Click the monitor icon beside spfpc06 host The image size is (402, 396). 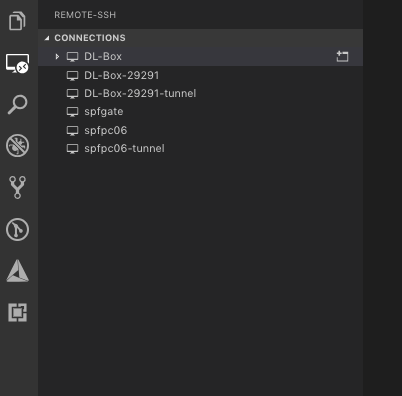point(72,130)
